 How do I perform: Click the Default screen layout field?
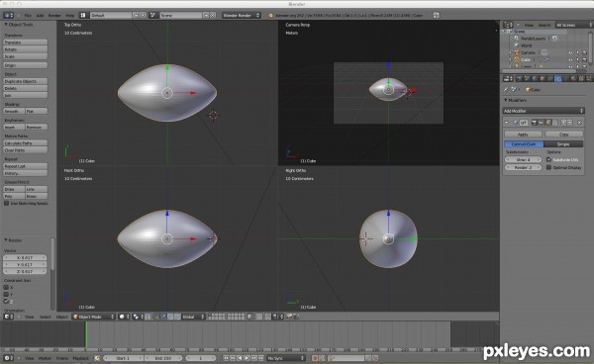(111, 16)
